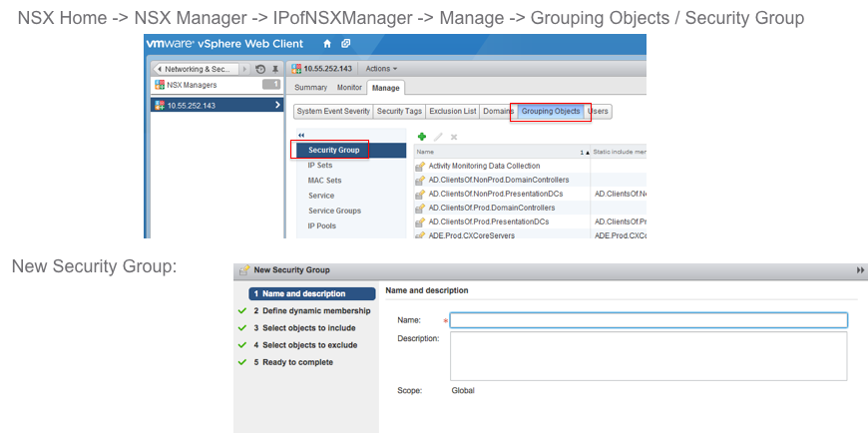Go to step 2 Define dynamic membership
Viewport: 868px width, 433px height.
pyautogui.click(x=312, y=311)
